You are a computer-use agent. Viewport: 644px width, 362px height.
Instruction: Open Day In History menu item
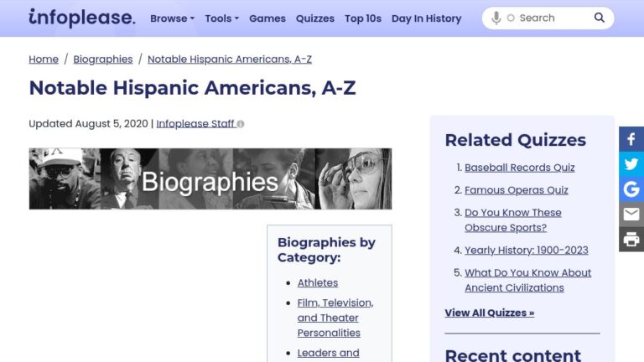coord(426,18)
